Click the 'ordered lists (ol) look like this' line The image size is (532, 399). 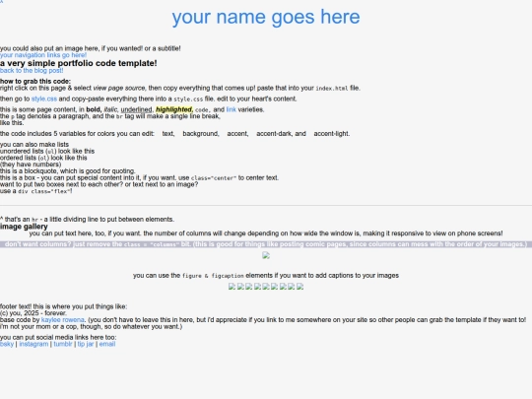pos(43,158)
